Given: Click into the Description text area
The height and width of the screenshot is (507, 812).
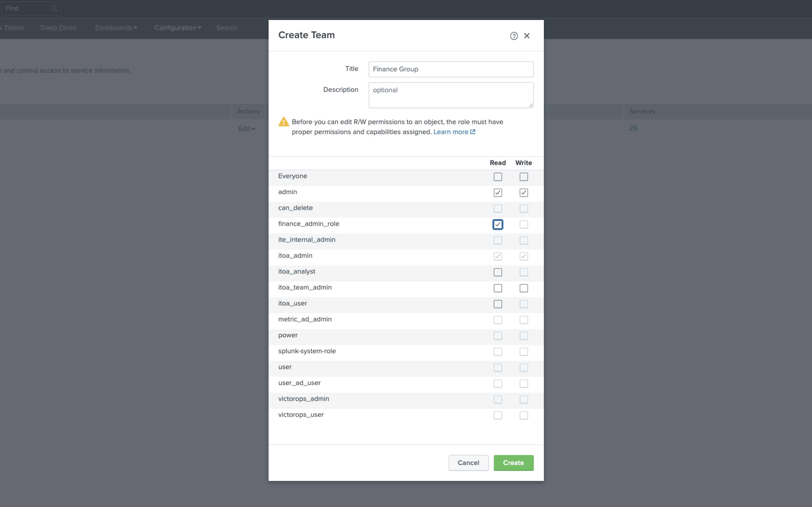Looking at the screenshot, I should coord(451,95).
